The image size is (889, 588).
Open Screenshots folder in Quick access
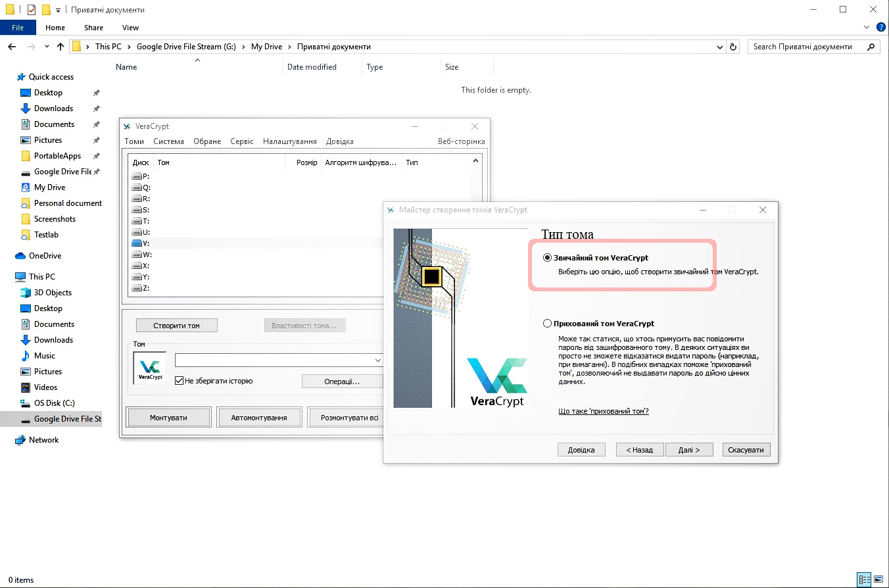pyautogui.click(x=55, y=219)
